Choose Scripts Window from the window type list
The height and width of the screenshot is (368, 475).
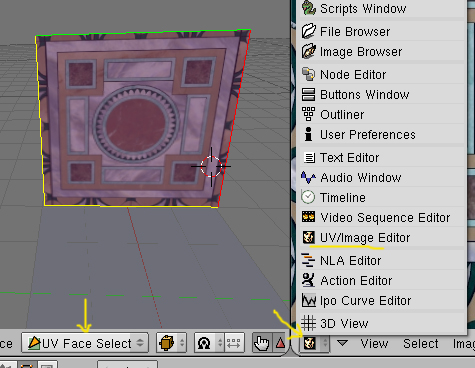coord(382,9)
